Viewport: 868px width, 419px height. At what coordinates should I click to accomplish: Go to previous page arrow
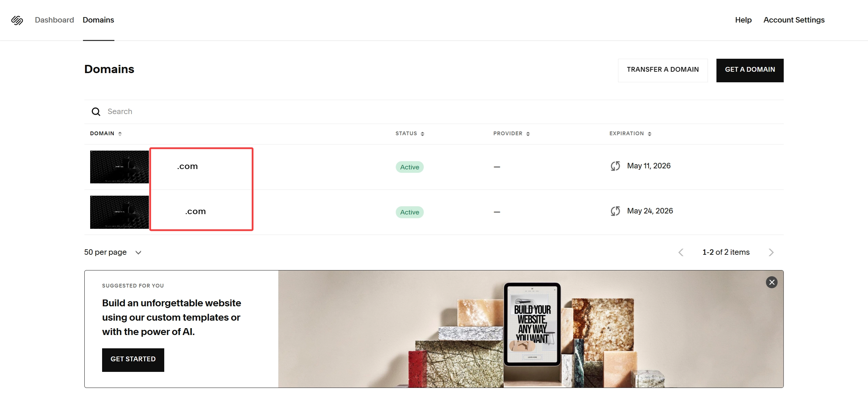pyautogui.click(x=681, y=252)
